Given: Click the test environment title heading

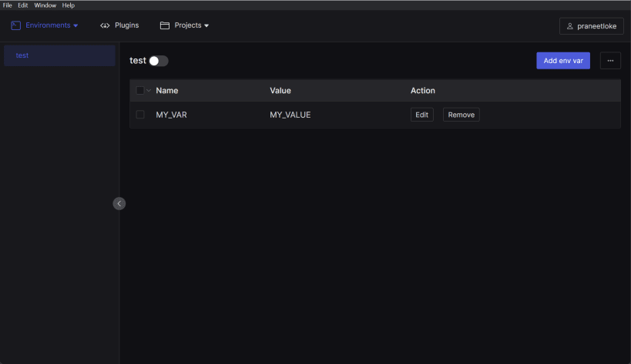Looking at the screenshot, I should tap(138, 61).
